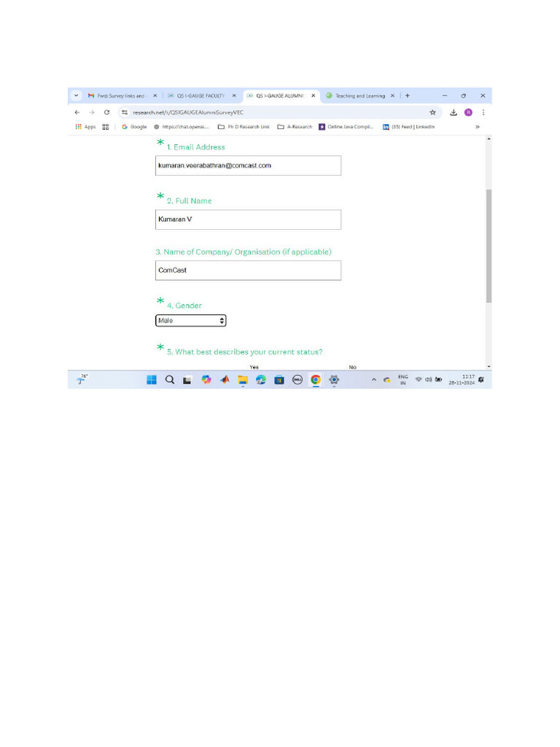Open Ph D Research Link folder
The width and height of the screenshot is (560, 747).
pos(244,127)
